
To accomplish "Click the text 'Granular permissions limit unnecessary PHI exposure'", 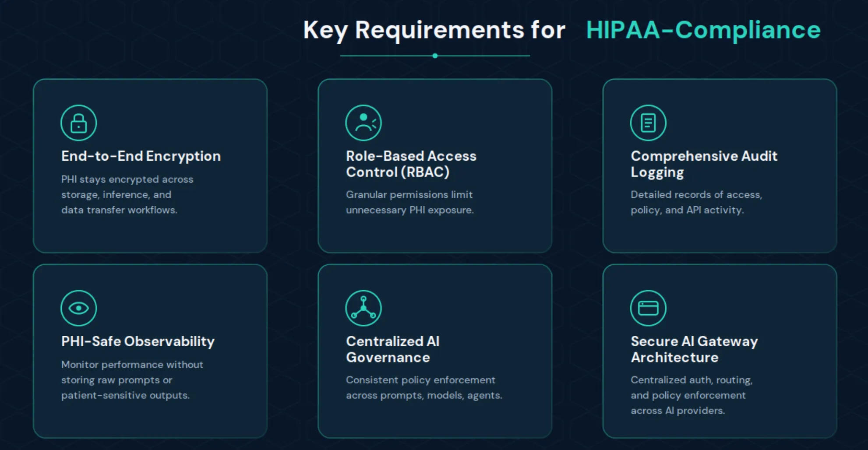I will click(410, 202).
